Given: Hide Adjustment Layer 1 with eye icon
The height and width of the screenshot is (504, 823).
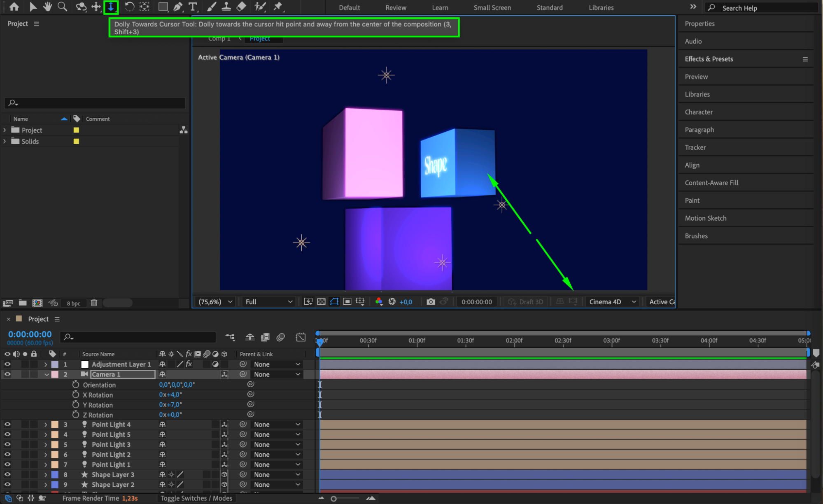Looking at the screenshot, I should [7, 364].
